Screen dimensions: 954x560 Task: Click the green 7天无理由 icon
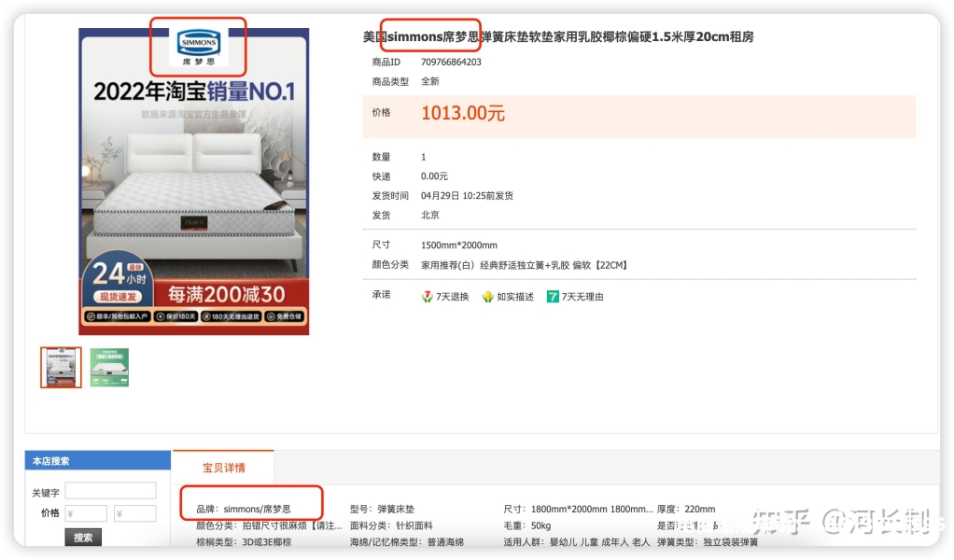pos(553,297)
